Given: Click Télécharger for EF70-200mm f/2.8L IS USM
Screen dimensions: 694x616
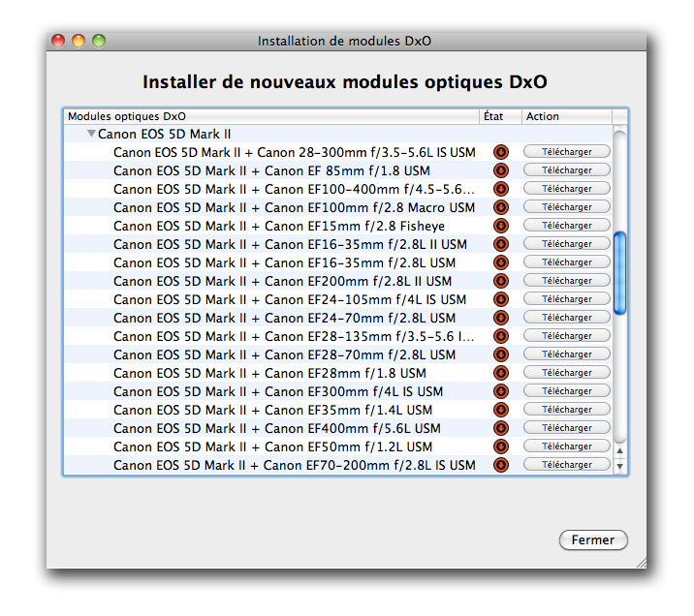Looking at the screenshot, I should tap(566, 465).
